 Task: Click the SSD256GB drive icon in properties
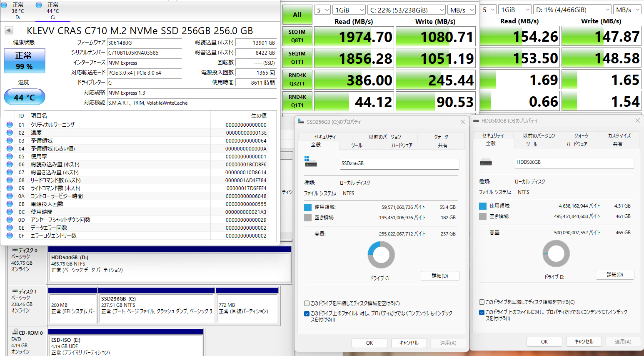(310, 162)
